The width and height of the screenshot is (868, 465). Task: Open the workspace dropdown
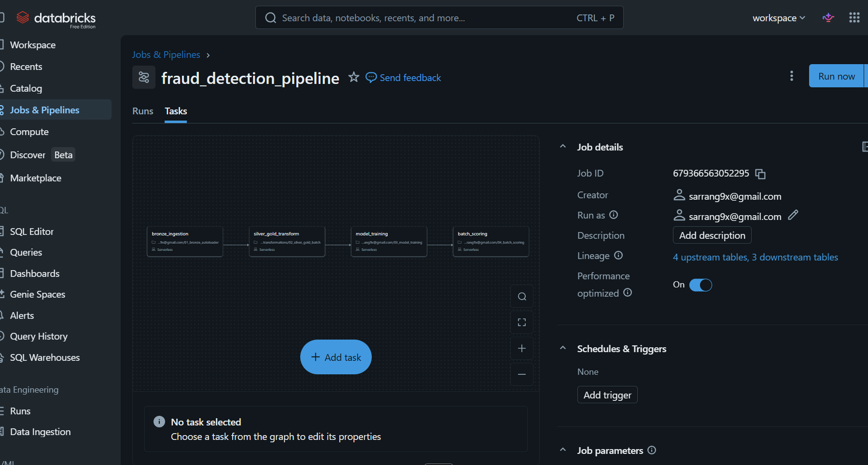[779, 18]
